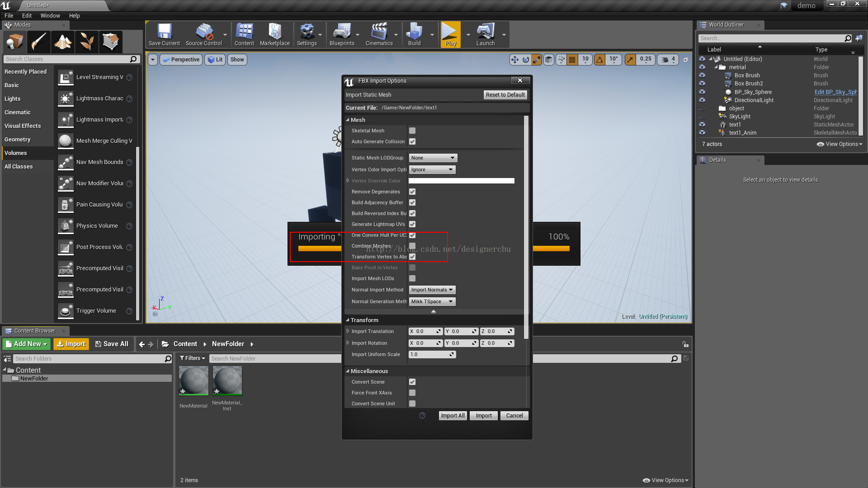The height and width of the screenshot is (488, 868).
Task: Open Source Control from the toolbar
Action: tap(204, 35)
